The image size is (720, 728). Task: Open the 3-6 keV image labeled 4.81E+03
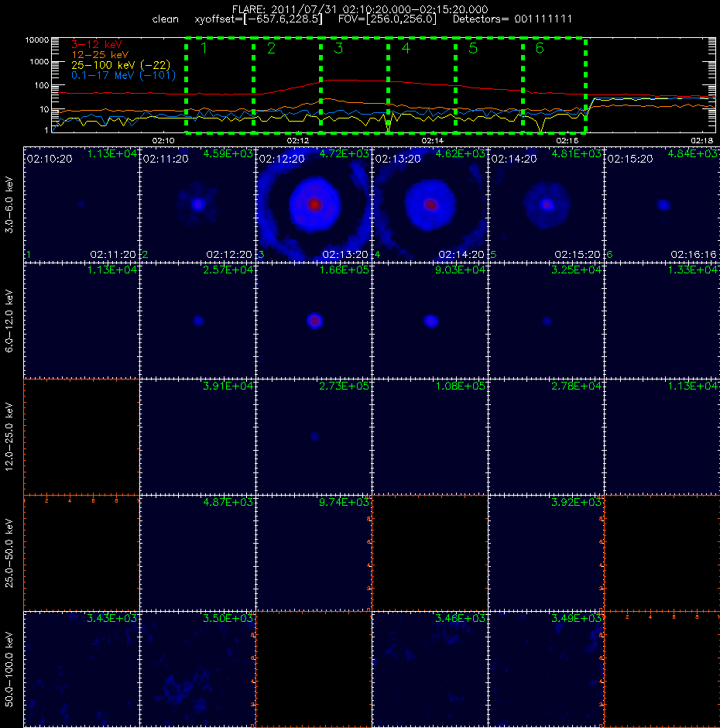click(546, 204)
